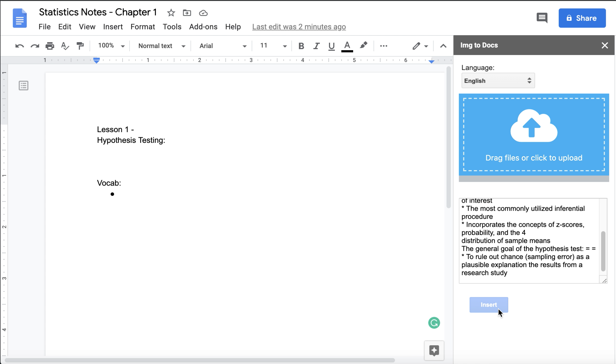Click the more options ellipsis icon
The image size is (616, 364).
pyautogui.click(x=384, y=46)
